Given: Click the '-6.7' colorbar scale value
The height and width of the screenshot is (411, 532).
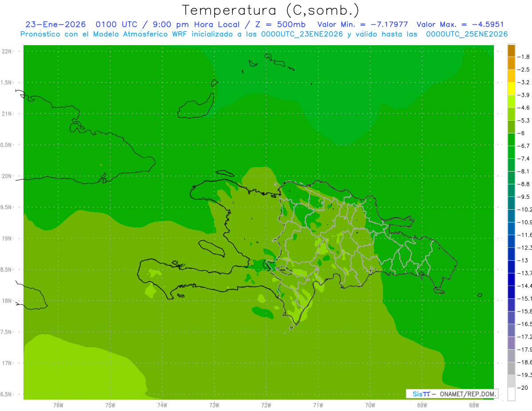Looking at the screenshot, I should 524,145.
